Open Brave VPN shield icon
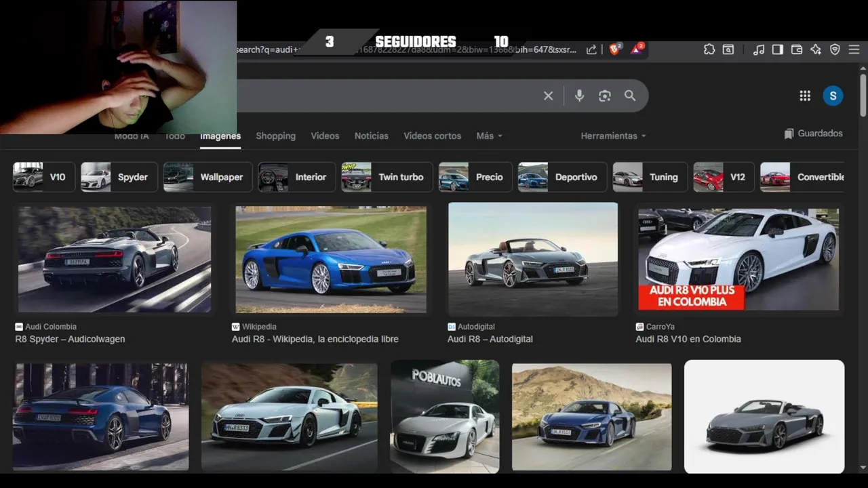The height and width of the screenshot is (488, 868). click(x=835, y=49)
